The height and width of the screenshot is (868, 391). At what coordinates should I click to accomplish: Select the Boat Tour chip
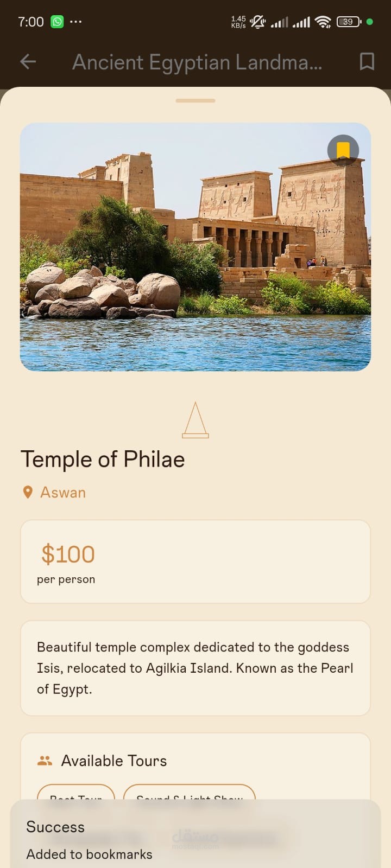[x=76, y=793]
